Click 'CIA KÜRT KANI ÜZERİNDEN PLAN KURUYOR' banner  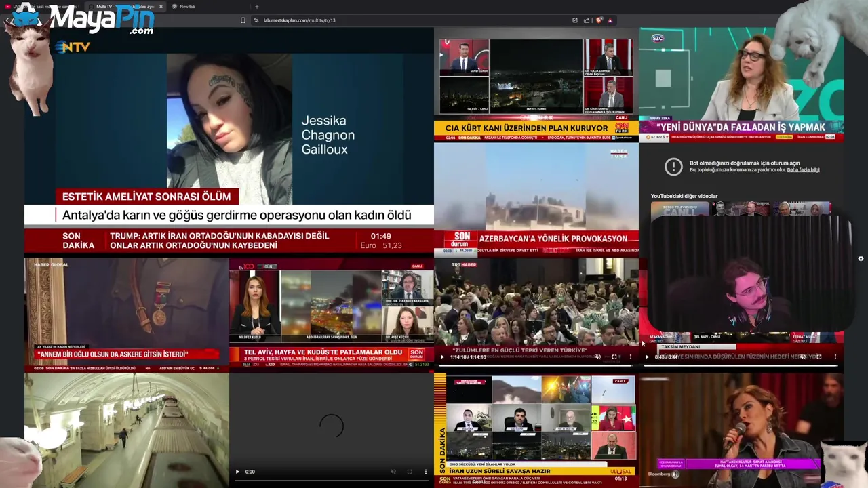point(526,128)
